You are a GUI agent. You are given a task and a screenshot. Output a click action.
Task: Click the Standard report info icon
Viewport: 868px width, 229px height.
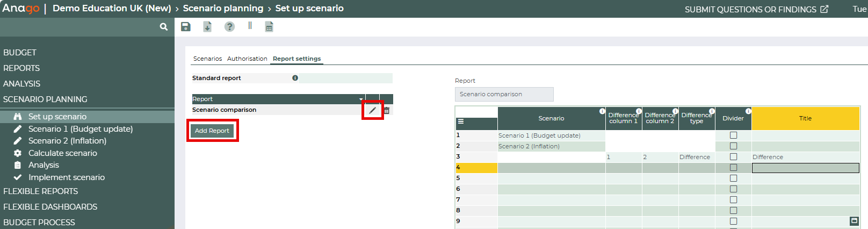click(x=295, y=78)
